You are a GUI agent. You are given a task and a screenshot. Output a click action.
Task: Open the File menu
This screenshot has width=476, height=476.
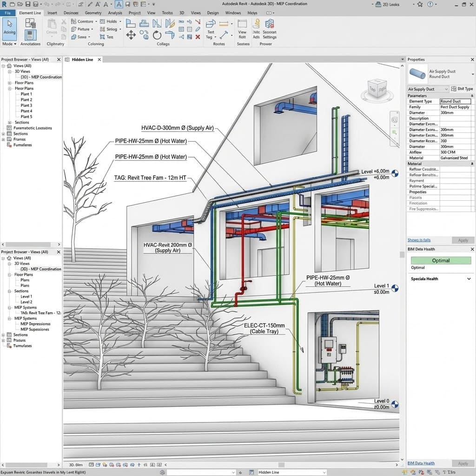click(x=7, y=13)
